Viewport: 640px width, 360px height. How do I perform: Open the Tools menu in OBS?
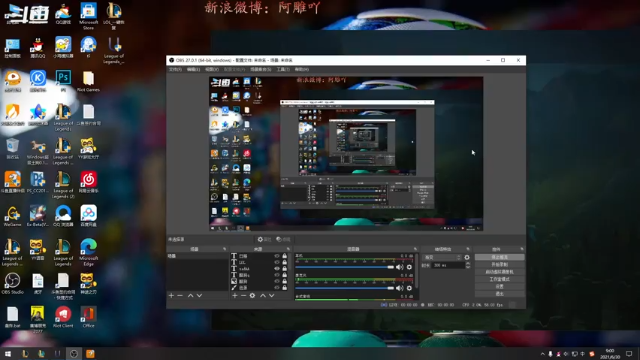(x=283, y=69)
